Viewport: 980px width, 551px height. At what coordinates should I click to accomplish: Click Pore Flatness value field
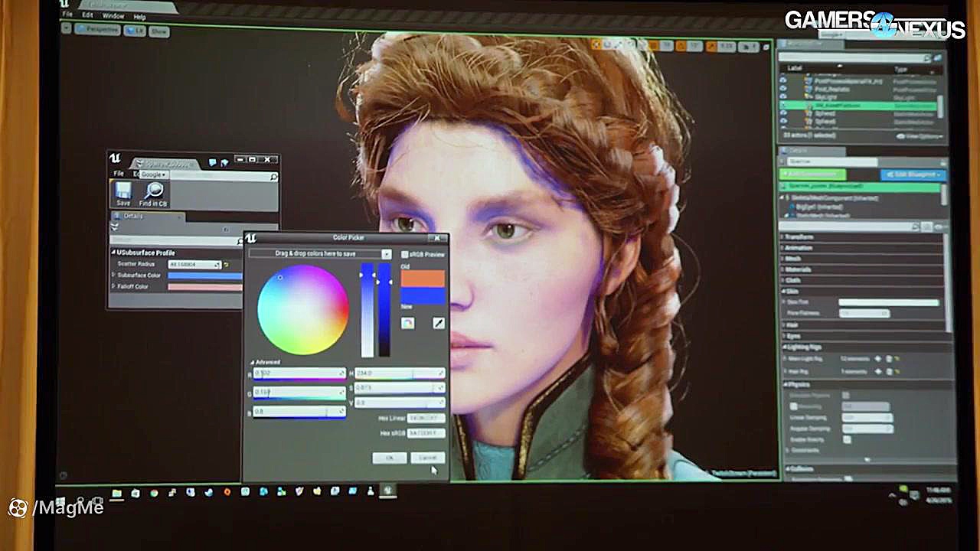[864, 314]
